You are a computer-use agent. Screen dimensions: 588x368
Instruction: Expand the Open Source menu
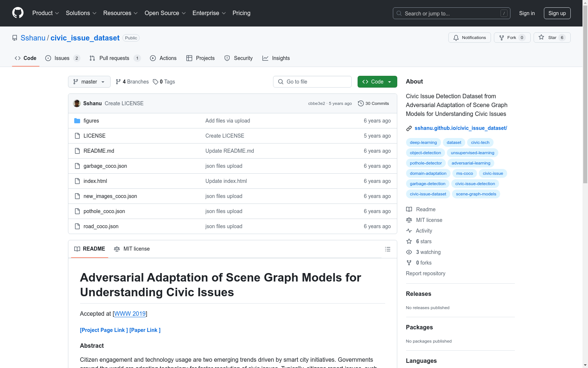[x=165, y=13]
